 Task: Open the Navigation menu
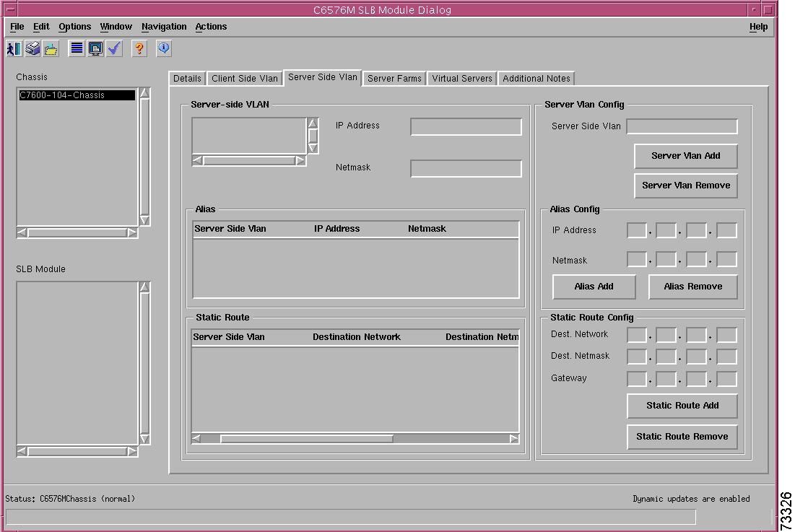[164, 27]
